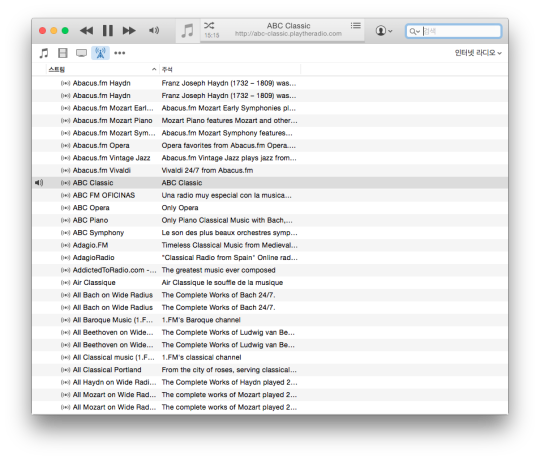This screenshot has width=540, height=460.
Task: Click the stream URL in now playing display
Action: click(288, 34)
